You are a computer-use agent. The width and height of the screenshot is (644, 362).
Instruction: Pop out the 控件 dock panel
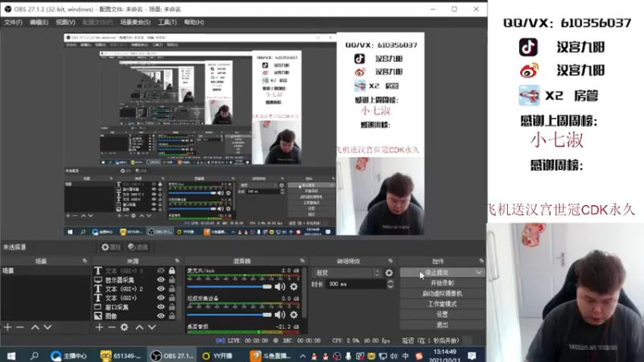coord(481,261)
